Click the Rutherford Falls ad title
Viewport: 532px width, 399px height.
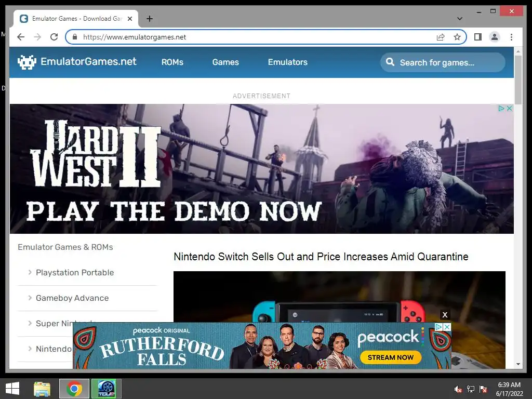pos(162,351)
